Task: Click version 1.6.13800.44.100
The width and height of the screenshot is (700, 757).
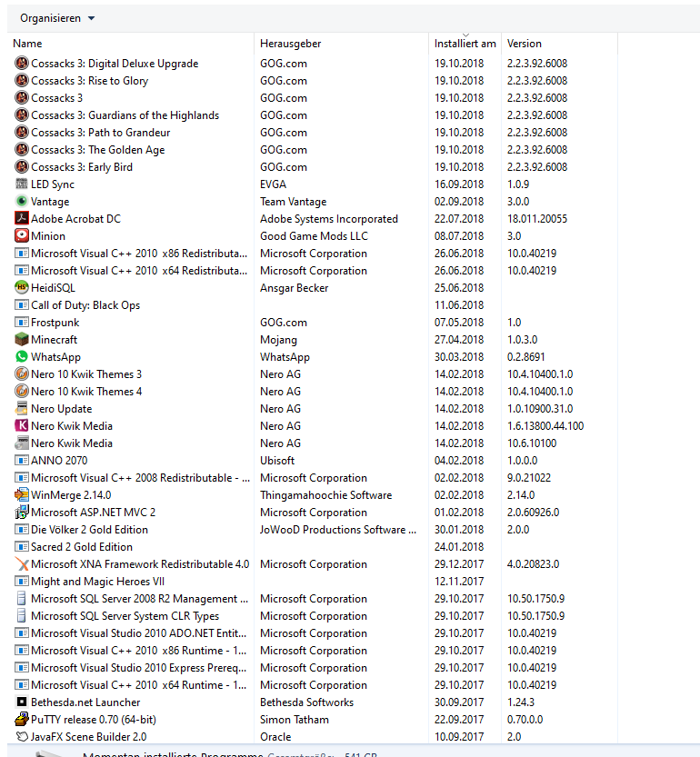Action: pyautogui.click(x=545, y=426)
